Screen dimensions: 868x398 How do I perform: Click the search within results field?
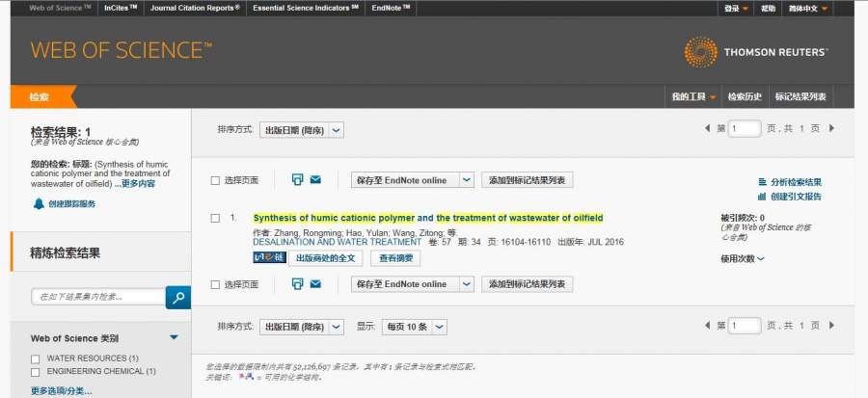pos(98,297)
